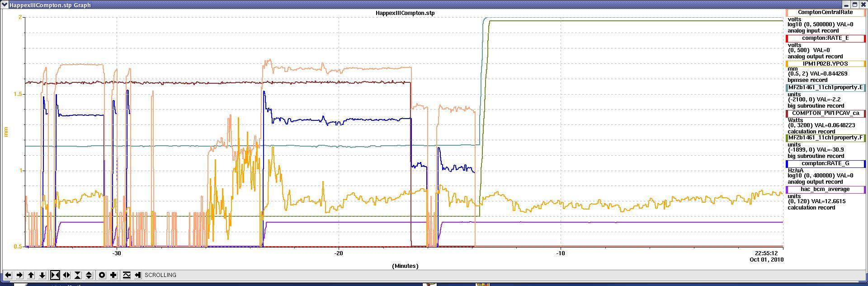Click the scroll-mode arrow icon
Image resolution: width=868 pixels, height=286 pixels.
point(138,275)
